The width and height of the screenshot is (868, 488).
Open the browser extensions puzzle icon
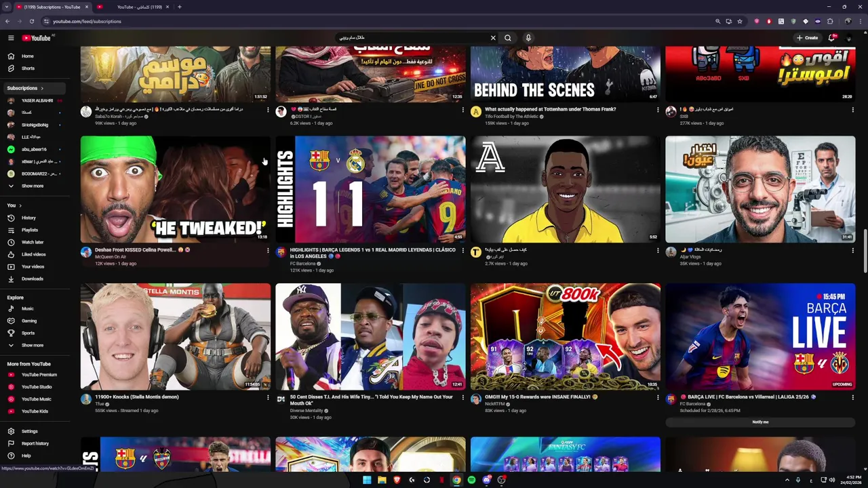pyautogui.click(x=830, y=21)
